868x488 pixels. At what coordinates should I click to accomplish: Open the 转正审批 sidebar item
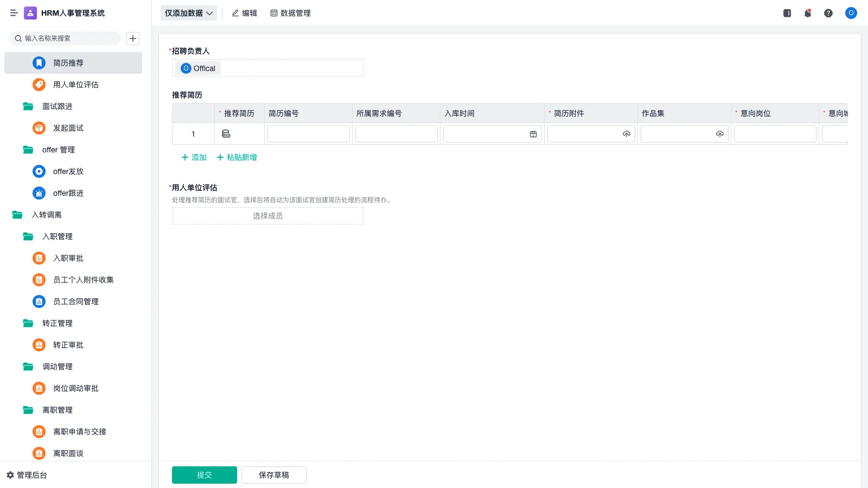click(x=68, y=345)
